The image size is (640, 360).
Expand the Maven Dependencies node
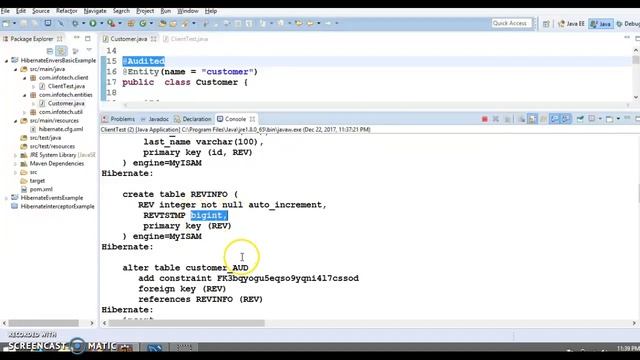(16, 164)
